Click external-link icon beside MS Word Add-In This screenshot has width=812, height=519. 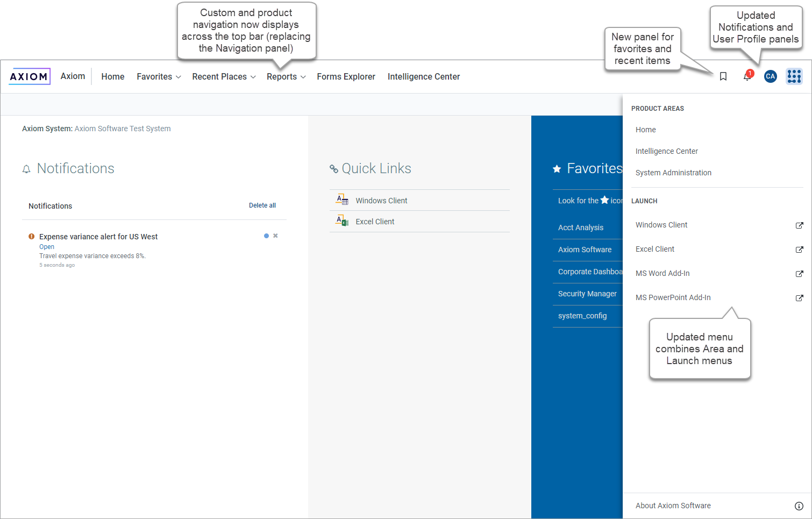[799, 274]
